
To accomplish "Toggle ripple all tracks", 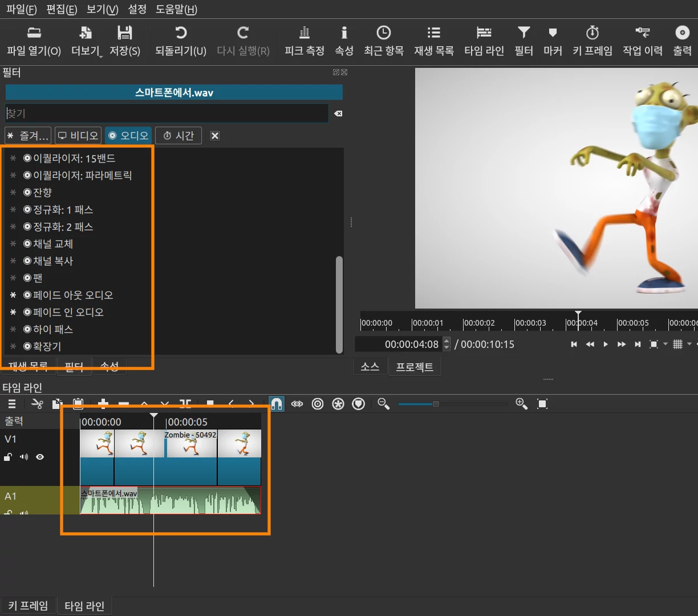I will click(x=338, y=404).
